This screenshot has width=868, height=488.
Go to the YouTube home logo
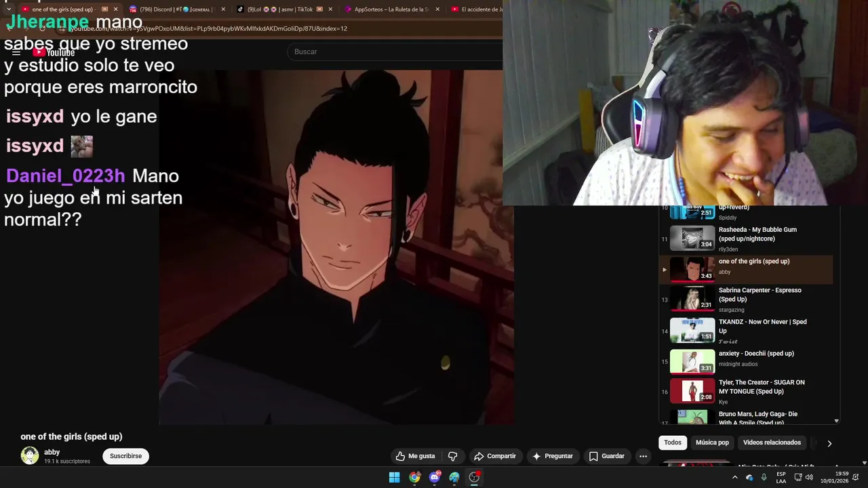click(54, 52)
